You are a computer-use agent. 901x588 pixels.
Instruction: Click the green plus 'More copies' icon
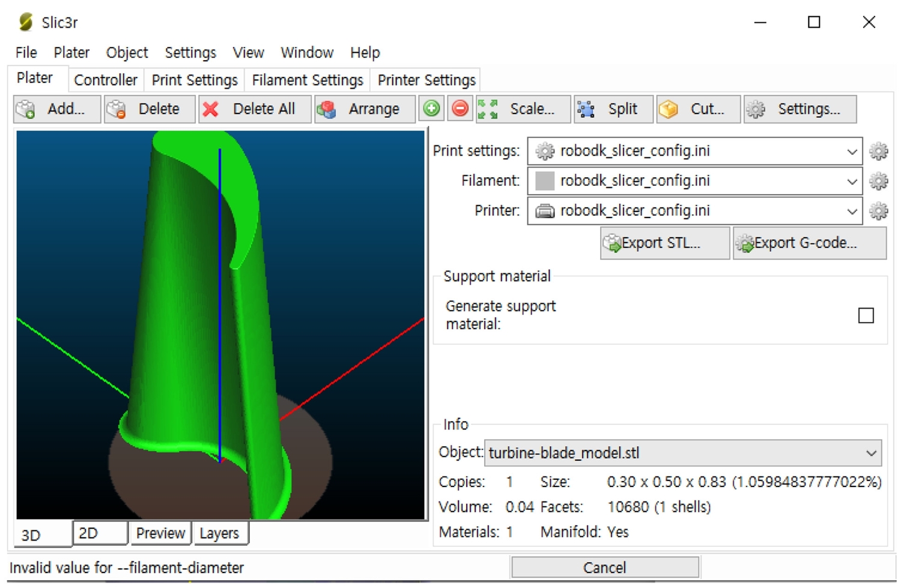pos(431,109)
